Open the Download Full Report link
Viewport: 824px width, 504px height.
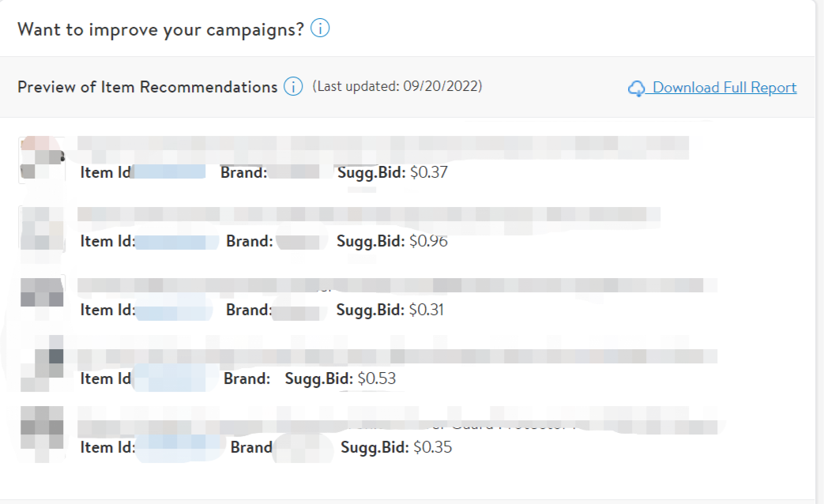724,88
